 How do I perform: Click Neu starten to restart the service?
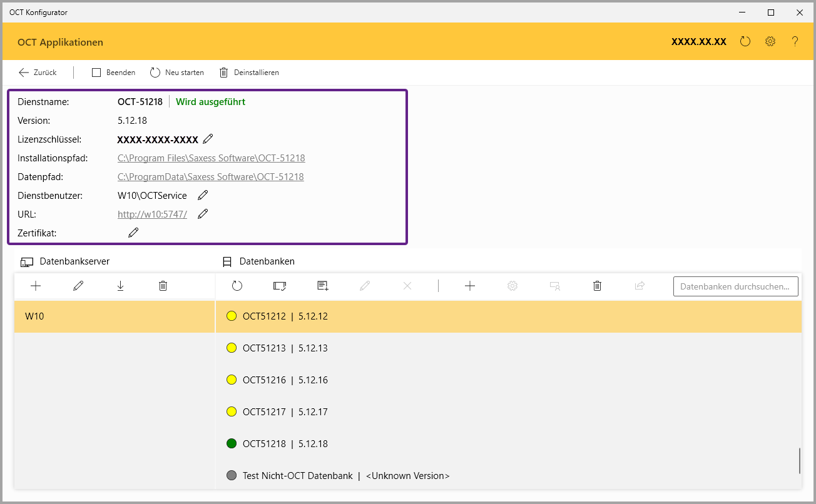(177, 73)
